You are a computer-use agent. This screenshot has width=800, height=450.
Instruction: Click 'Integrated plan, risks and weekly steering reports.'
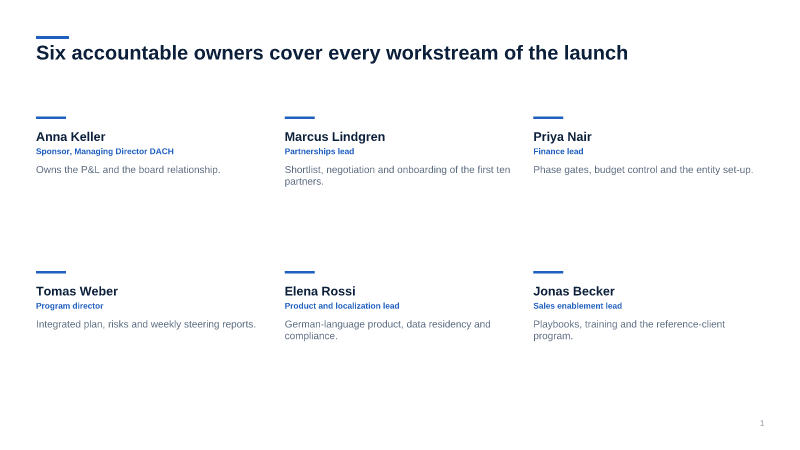coord(145,324)
